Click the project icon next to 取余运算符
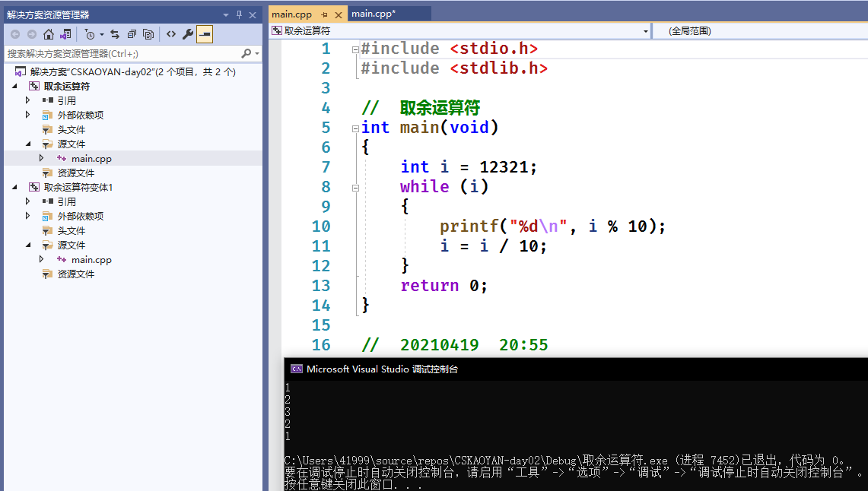This screenshot has height=491, width=868. pos(34,86)
